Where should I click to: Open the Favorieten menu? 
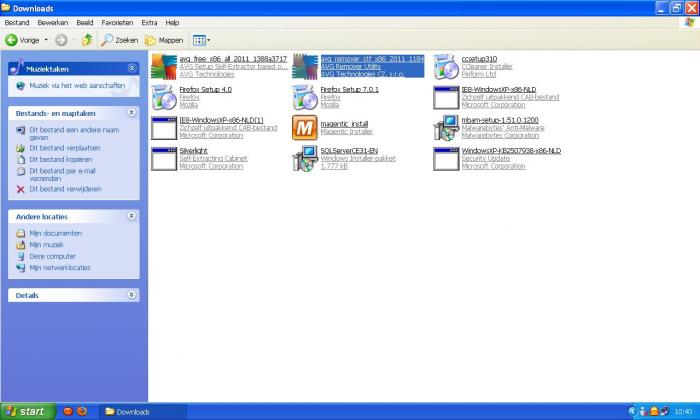[x=117, y=22]
